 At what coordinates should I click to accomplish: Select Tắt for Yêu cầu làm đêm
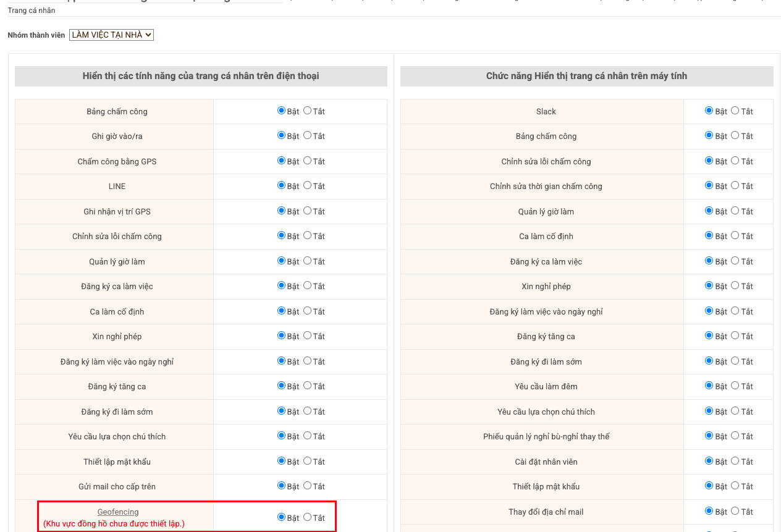click(x=735, y=386)
